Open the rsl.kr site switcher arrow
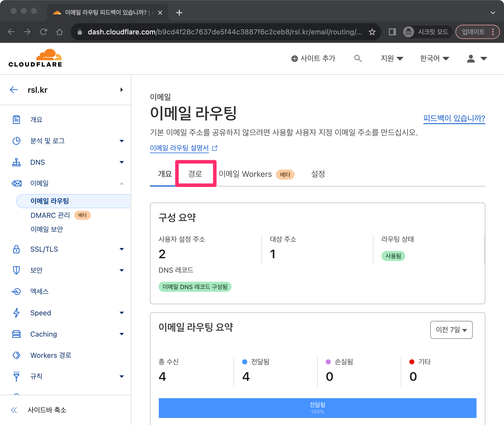The image size is (504, 425). pos(122,90)
